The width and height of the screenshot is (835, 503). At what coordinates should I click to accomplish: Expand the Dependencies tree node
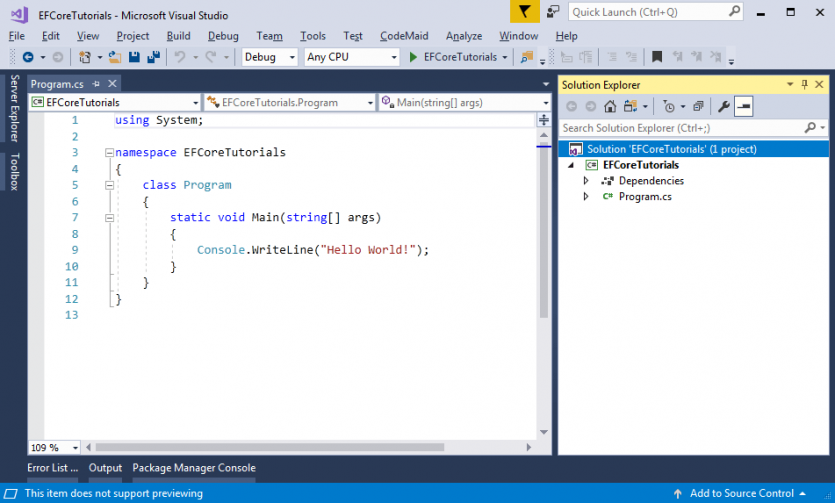(586, 180)
